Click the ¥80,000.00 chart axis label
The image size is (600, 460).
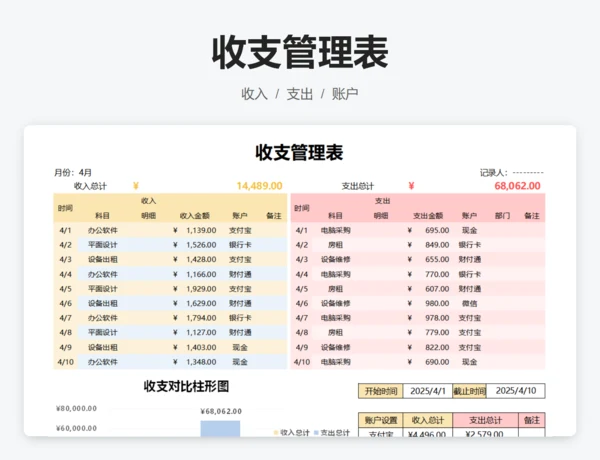point(77,409)
